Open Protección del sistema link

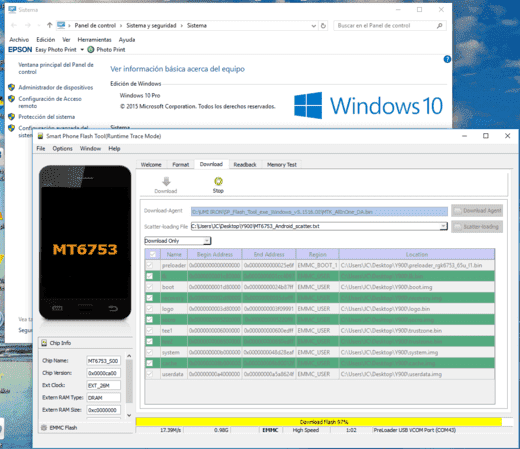pos(47,117)
